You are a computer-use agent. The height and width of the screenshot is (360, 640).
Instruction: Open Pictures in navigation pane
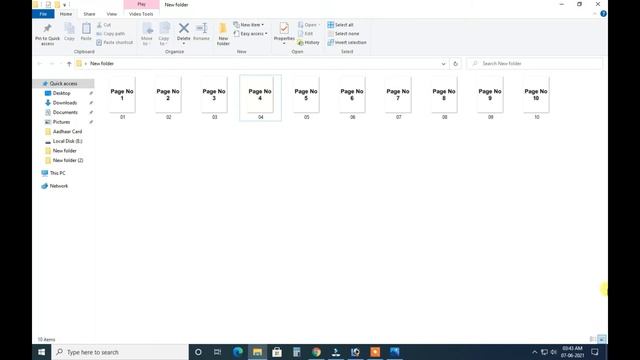pyautogui.click(x=62, y=122)
